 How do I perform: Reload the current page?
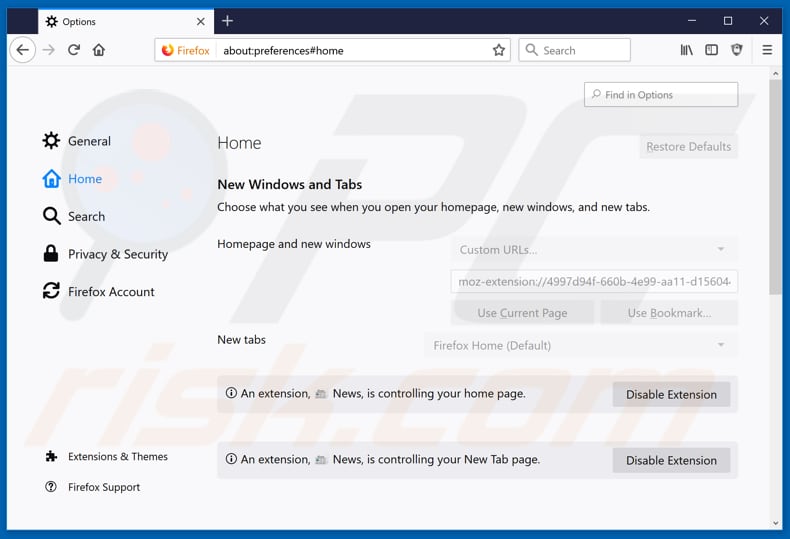click(x=74, y=50)
